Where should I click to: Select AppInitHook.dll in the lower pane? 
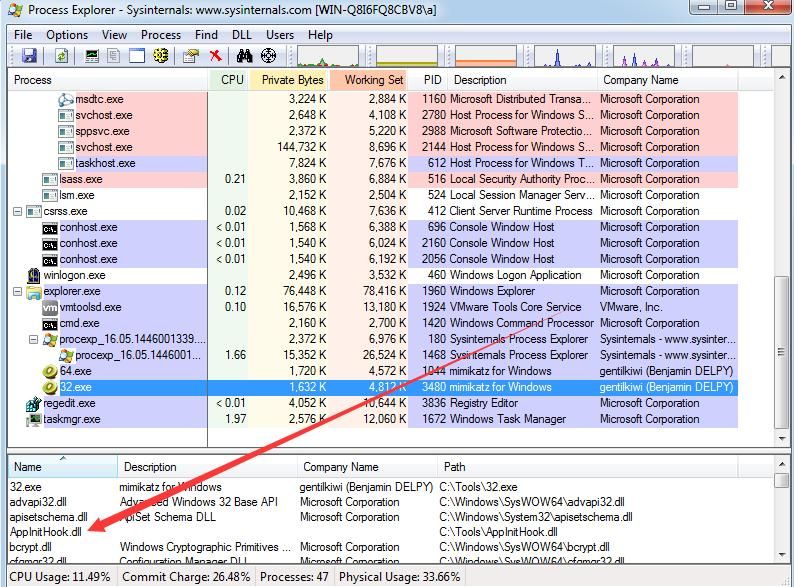46,532
